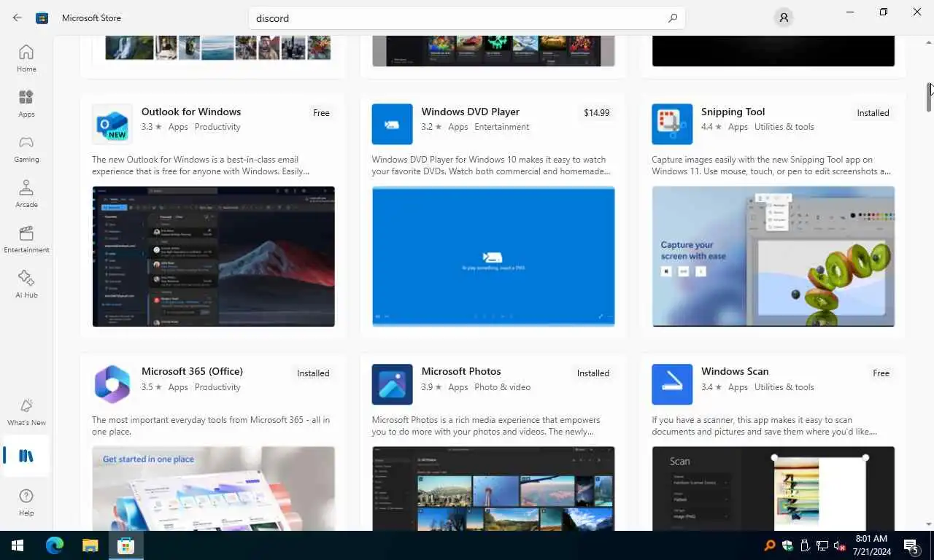Open the notification center icon
The image size is (934, 560).
[911, 545]
